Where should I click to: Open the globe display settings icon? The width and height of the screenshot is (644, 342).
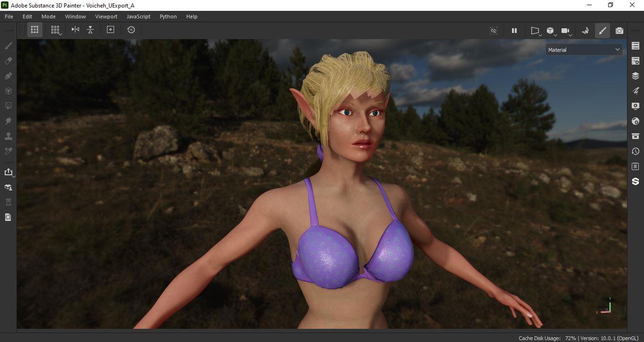636,121
